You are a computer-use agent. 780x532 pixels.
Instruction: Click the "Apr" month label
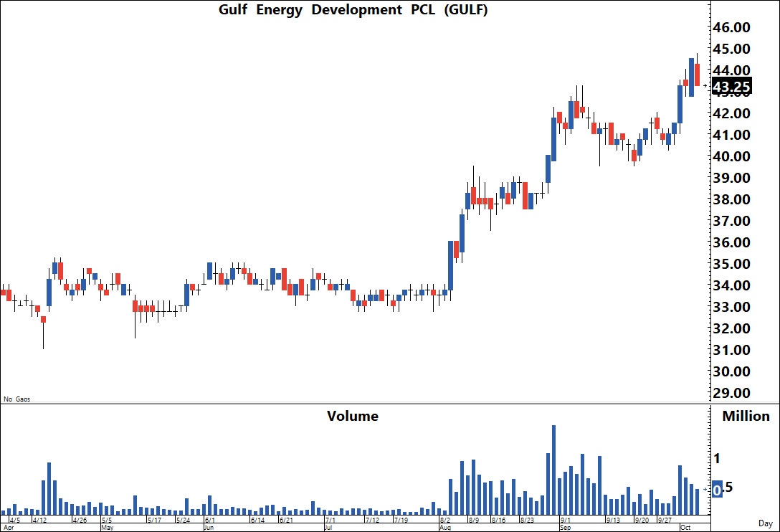point(9,528)
